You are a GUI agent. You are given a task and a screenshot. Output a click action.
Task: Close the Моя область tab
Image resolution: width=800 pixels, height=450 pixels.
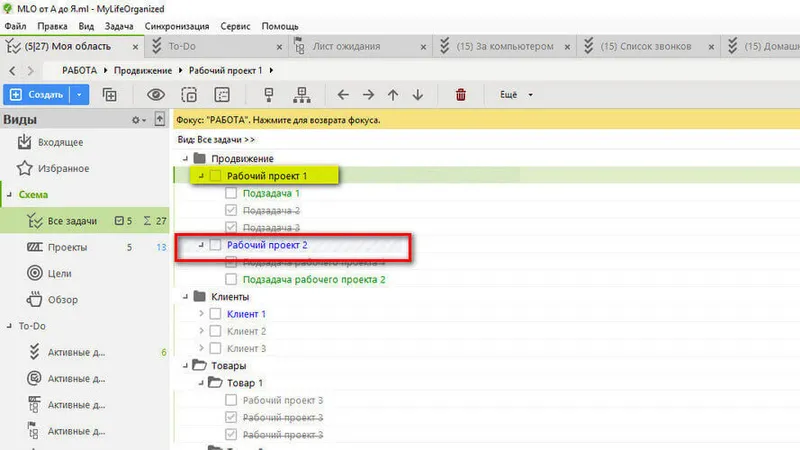click(135, 47)
